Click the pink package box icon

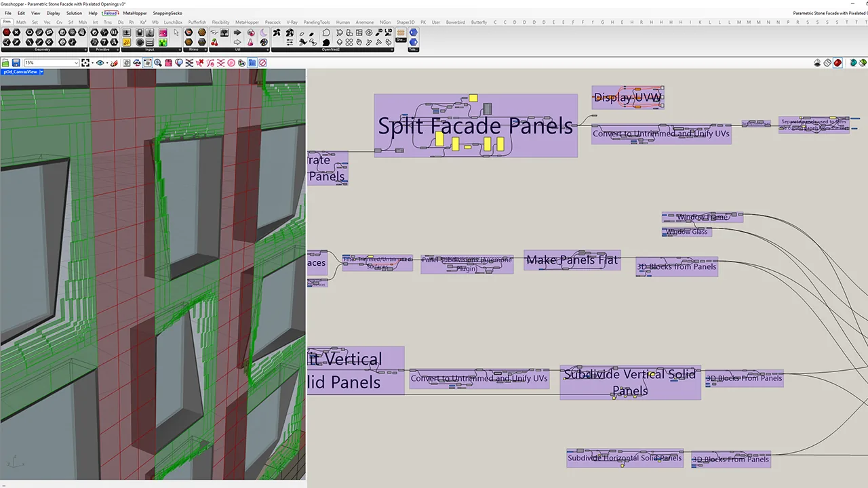pyautogui.click(x=168, y=63)
